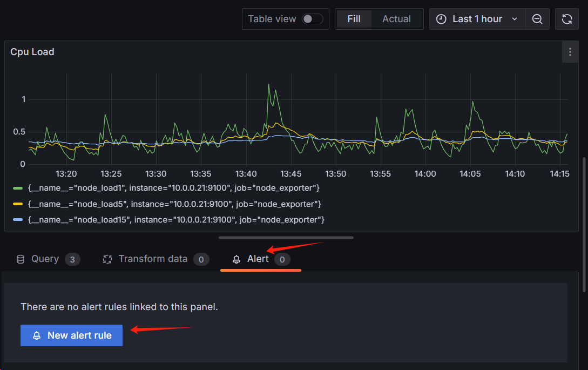This screenshot has height=370, width=588.
Task: Click the blue node_load15 legend color swatch
Action: [18, 220]
